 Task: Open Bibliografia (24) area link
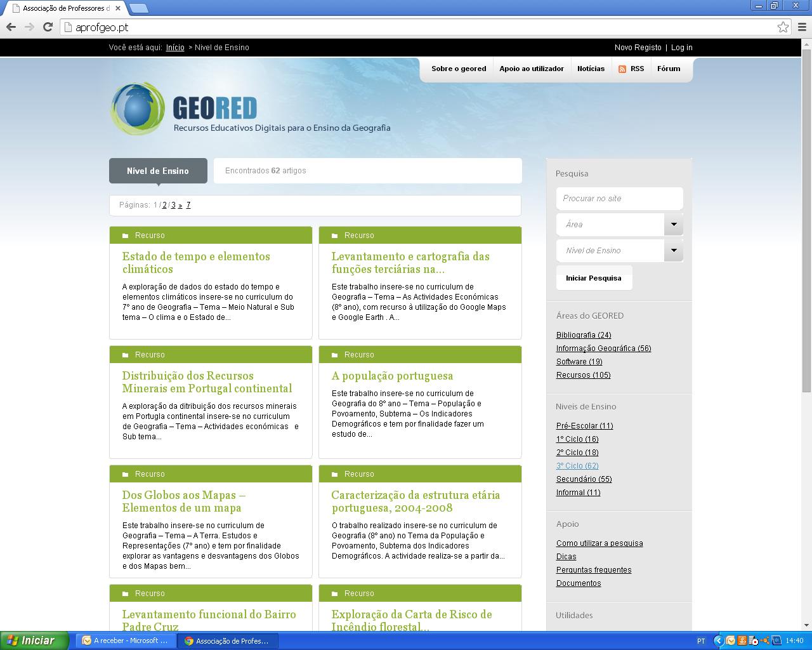click(x=584, y=335)
